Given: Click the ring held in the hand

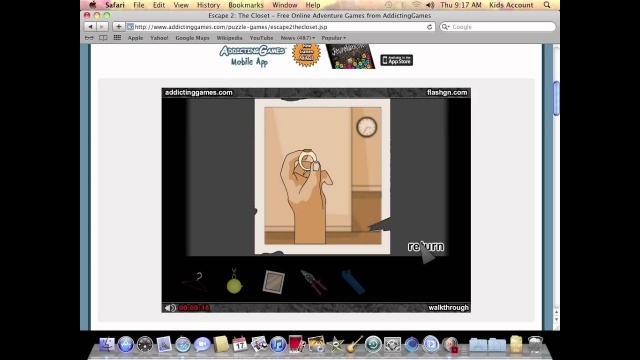Looking at the screenshot, I should tap(307, 160).
